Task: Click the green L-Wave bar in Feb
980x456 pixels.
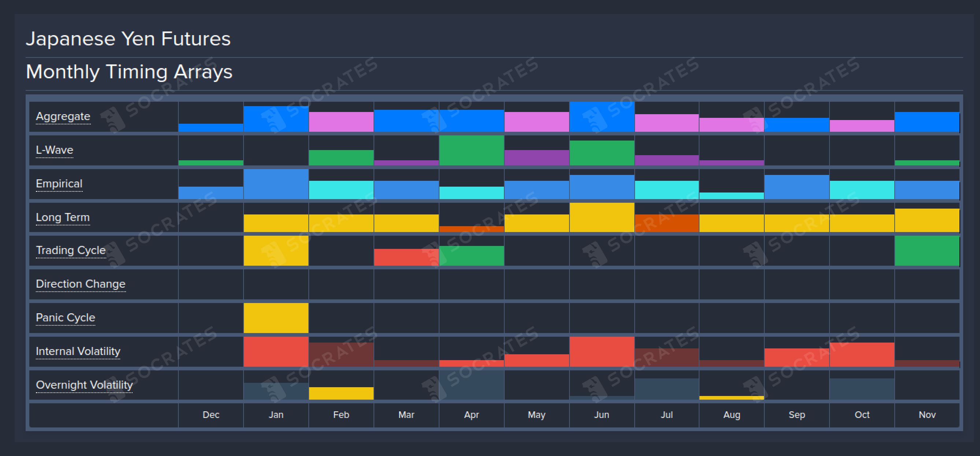Action: tap(341, 157)
